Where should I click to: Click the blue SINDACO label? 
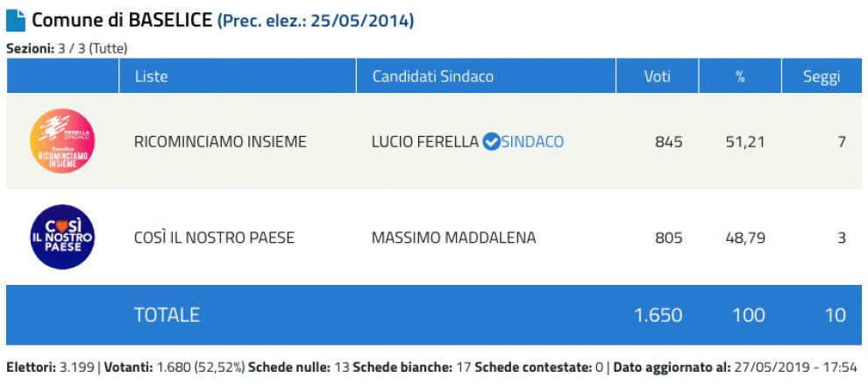tap(532, 141)
